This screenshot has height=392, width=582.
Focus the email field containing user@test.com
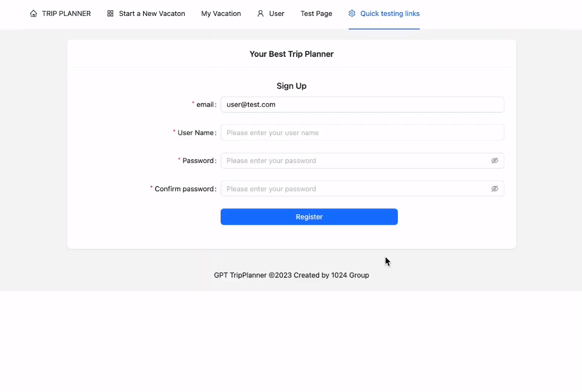coord(361,104)
